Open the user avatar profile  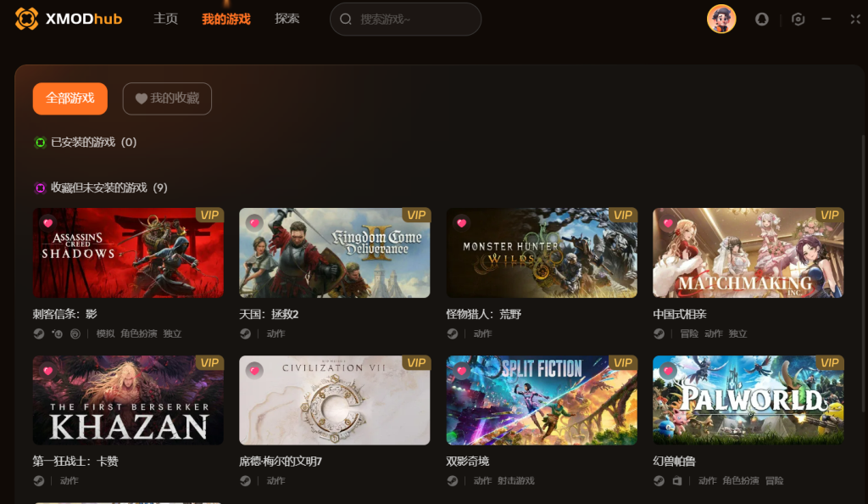721,19
